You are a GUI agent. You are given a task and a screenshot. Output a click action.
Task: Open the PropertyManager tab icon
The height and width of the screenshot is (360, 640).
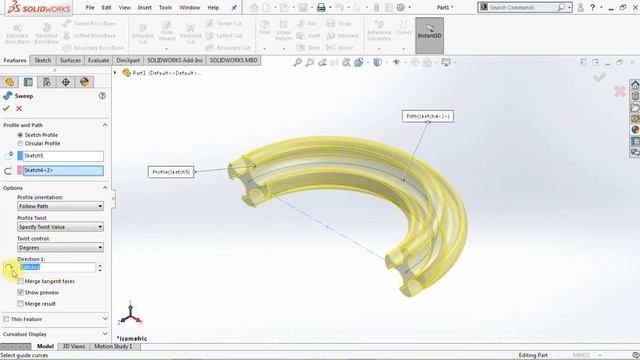click(x=28, y=82)
